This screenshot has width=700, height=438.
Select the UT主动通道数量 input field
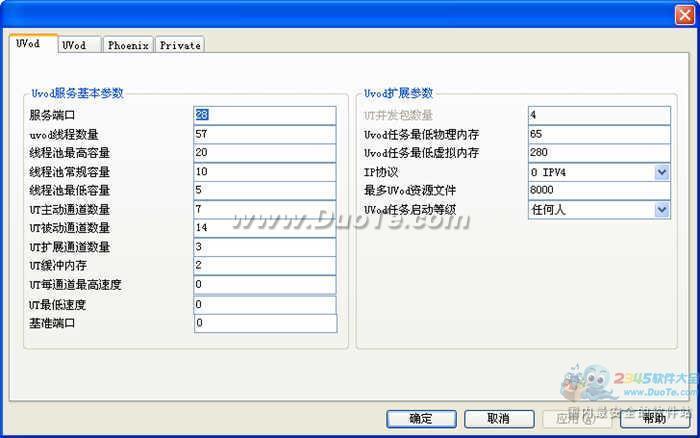pyautogui.click(x=265, y=209)
